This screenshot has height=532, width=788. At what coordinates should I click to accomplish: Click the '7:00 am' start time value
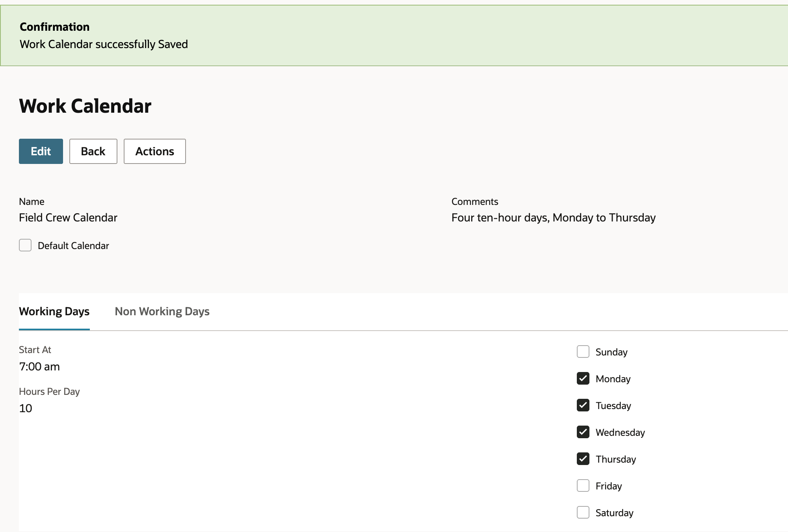[x=39, y=366]
